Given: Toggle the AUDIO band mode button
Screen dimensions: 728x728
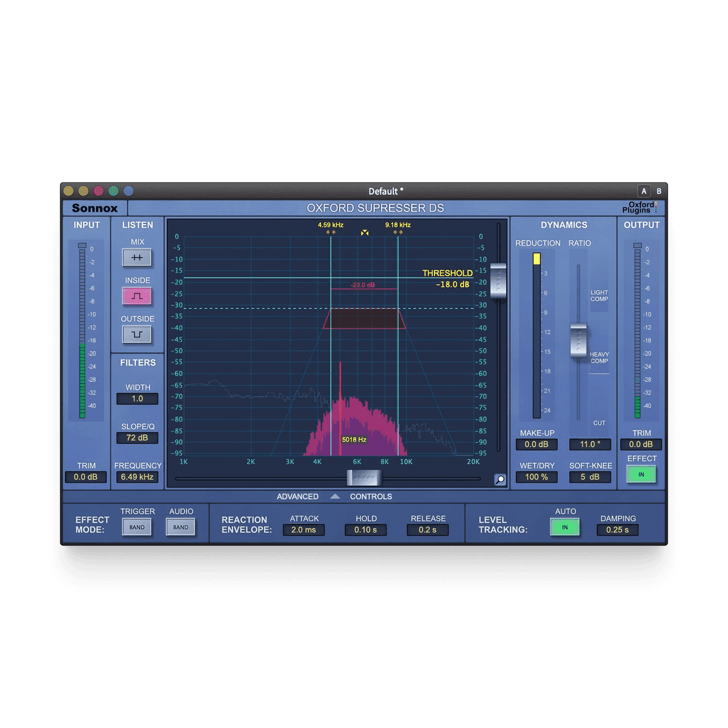Looking at the screenshot, I should coord(181,527).
